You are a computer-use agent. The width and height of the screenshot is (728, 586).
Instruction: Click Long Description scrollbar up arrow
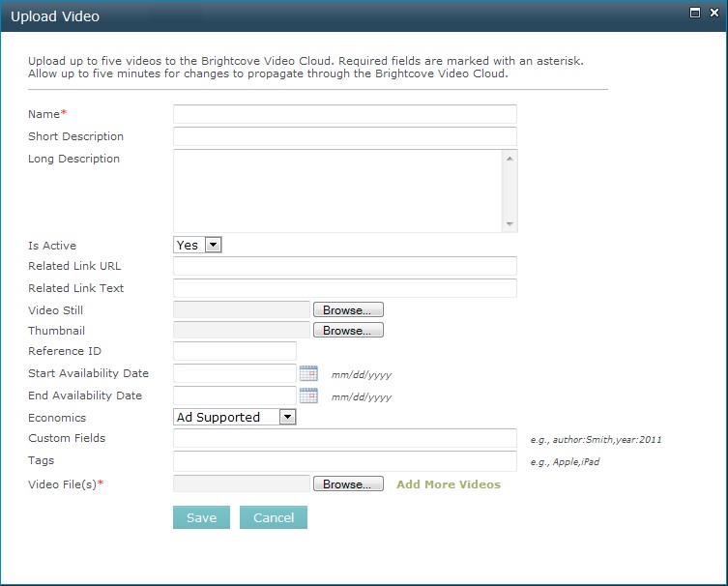point(510,159)
